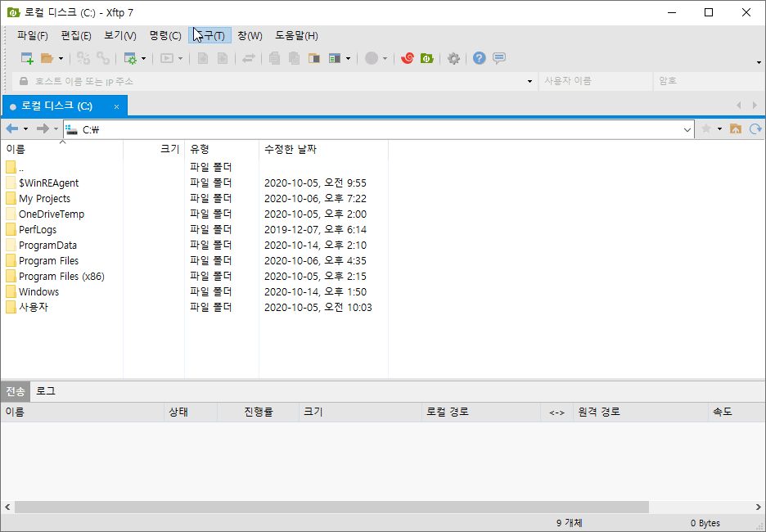This screenshot has width=766, height=532.
Task: Open Options with the gear icon
Action: 453,59
